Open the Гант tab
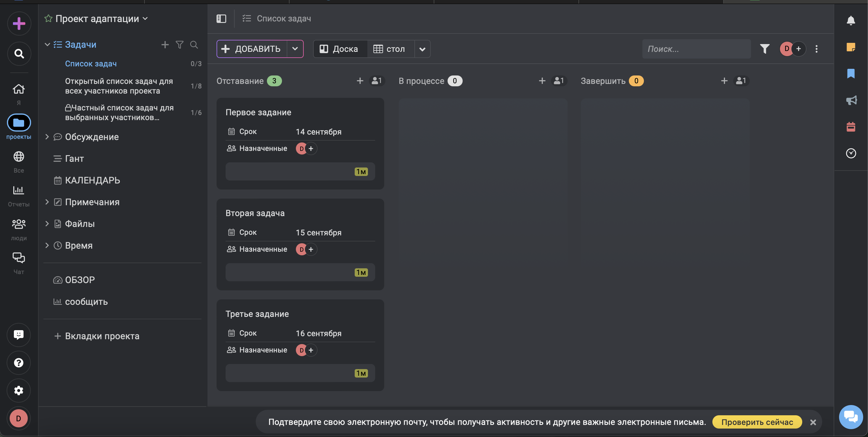This screenshot has height=437, width=868. (74, 158)
